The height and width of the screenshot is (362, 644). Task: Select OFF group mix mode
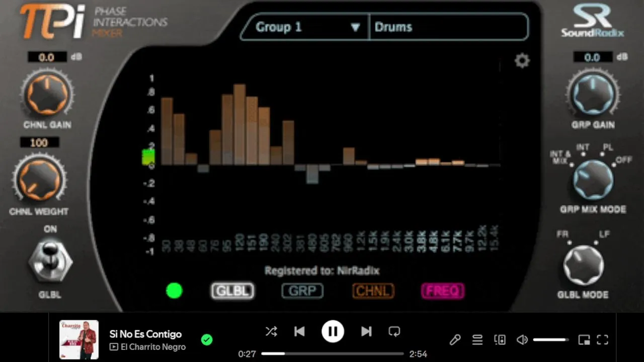[x=624, y=160]
